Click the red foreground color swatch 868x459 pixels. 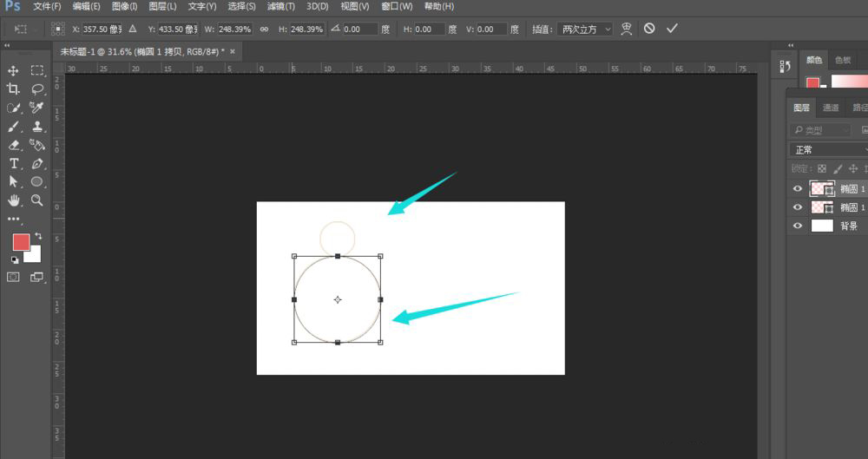pos(21,241)
